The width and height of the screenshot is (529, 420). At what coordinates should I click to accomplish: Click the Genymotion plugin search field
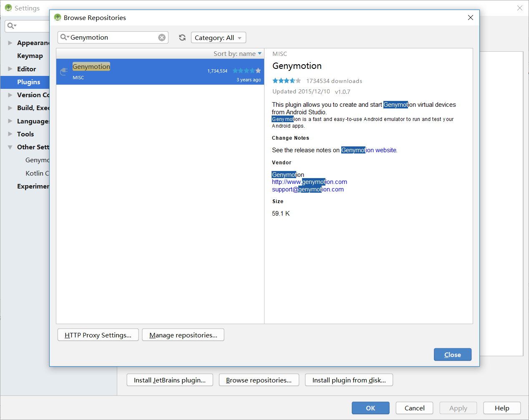pos(113,38)
